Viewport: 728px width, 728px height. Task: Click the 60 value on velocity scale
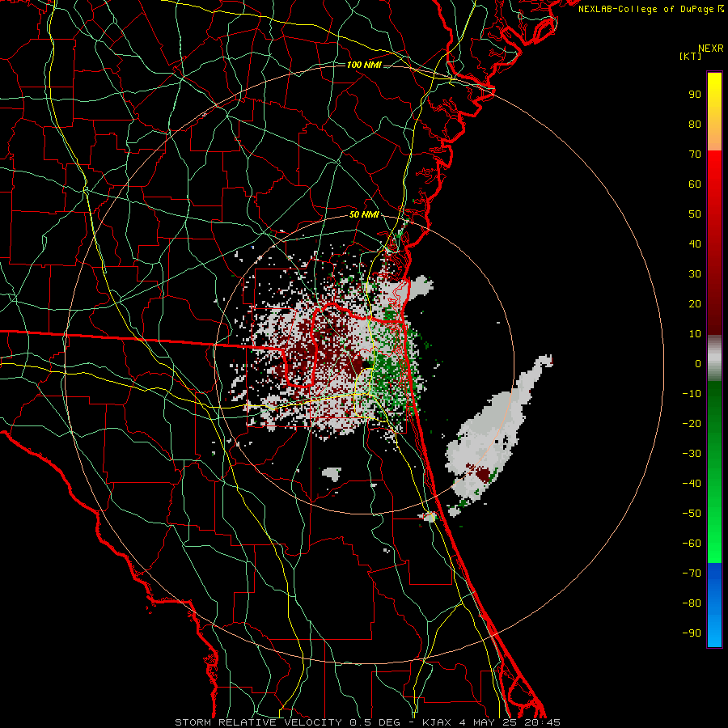pyautogui.click(x=695, y=184)
